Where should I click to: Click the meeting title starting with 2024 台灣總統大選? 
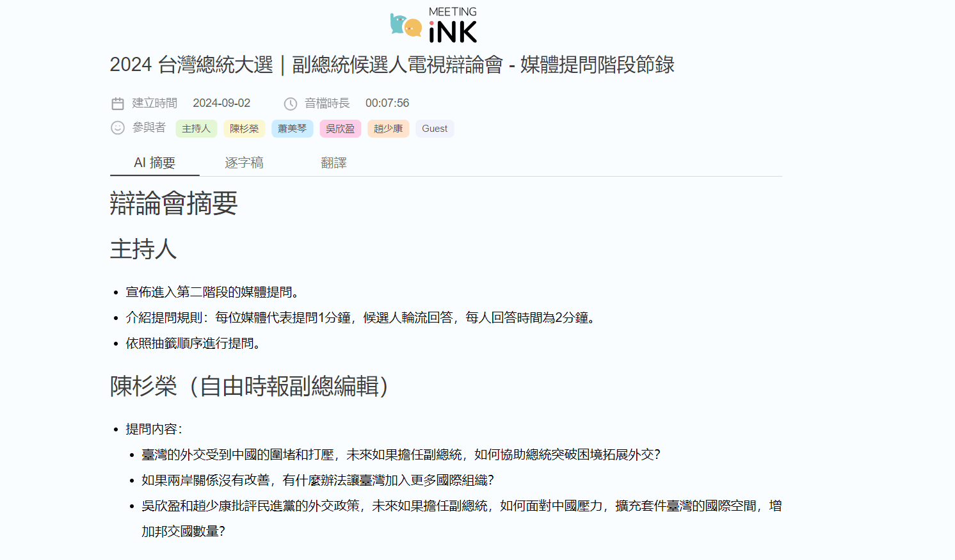[x=392, y=65]
